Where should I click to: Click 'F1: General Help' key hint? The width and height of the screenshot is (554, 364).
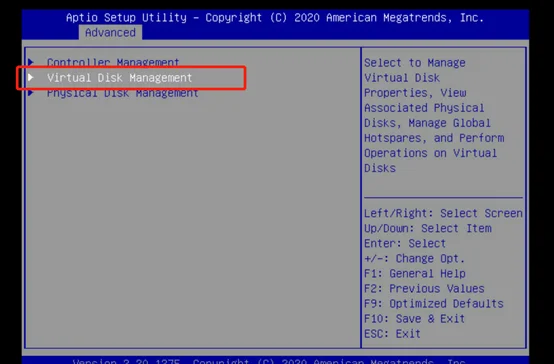pyautogui.click(x=415, y=274)
